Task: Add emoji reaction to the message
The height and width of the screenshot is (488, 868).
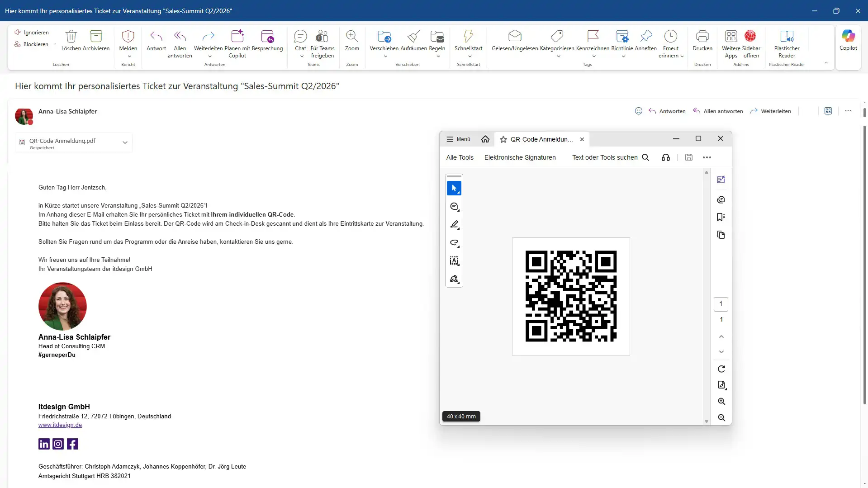Action: pos(638,111)
